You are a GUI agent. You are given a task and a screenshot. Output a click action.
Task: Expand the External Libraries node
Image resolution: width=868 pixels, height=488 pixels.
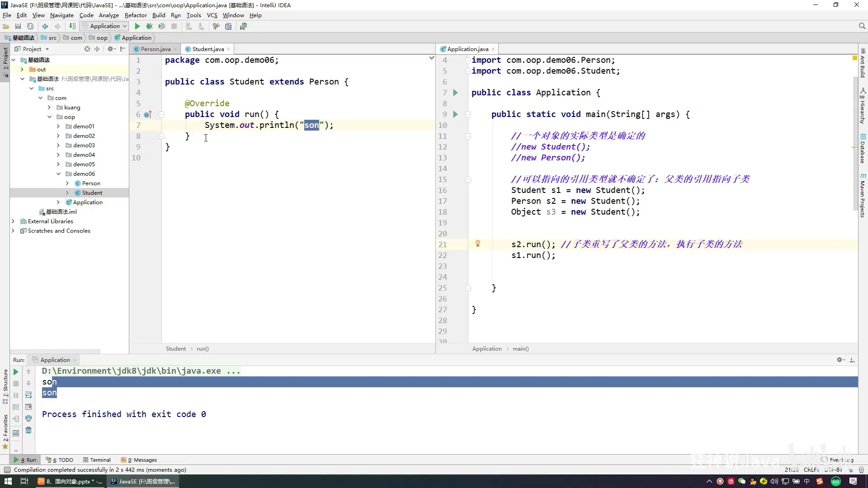(13, 221)
